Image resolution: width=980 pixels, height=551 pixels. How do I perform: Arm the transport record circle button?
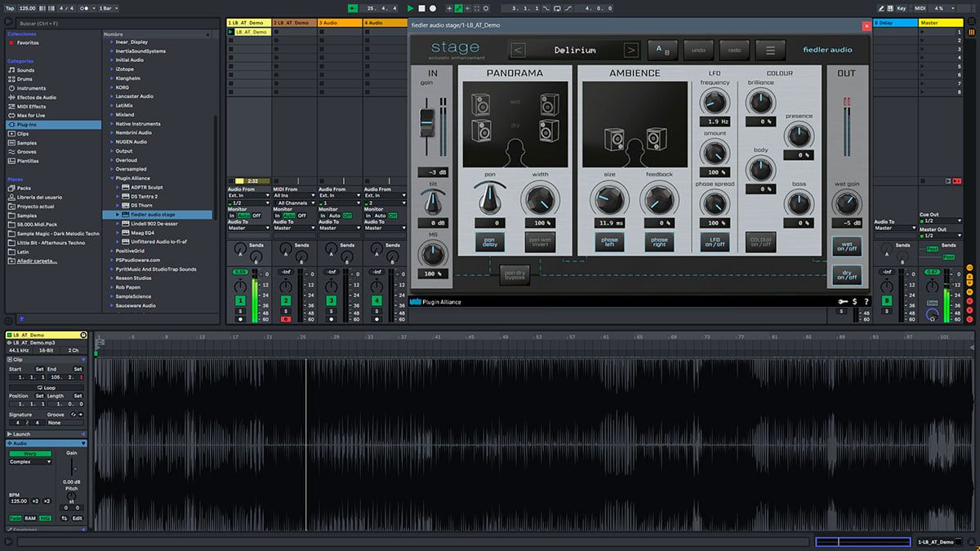(x=433, y=7)
